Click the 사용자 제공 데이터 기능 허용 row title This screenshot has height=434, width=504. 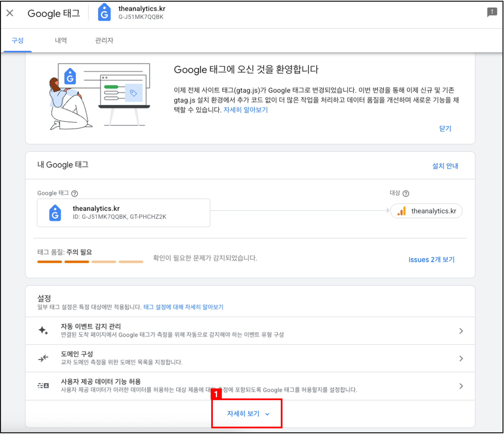tap(101, 381)
